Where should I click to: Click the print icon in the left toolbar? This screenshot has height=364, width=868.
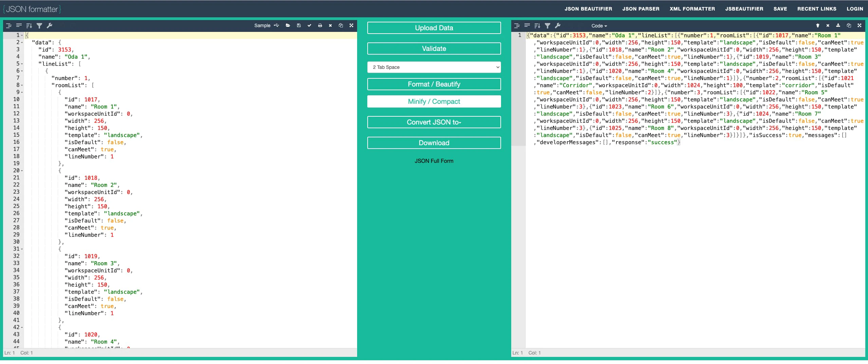pyautogui.click(x=319, y=25)
